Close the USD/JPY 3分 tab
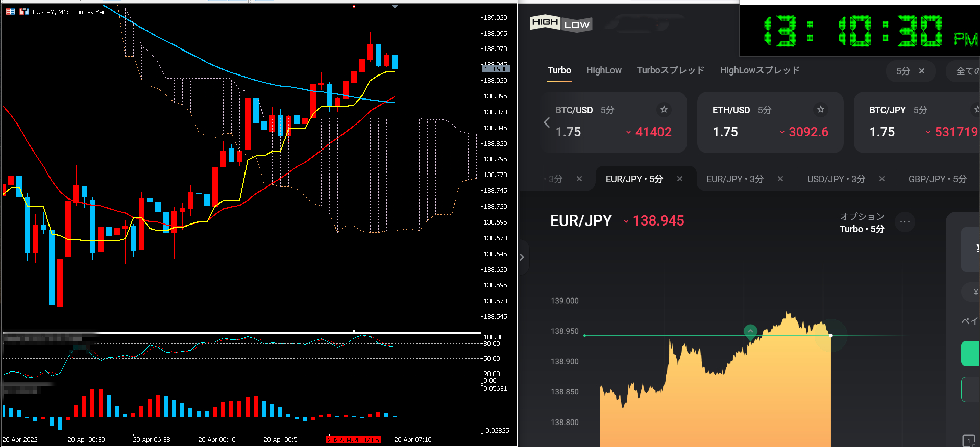This screenshot has width=980, height=447. click(x=881, y=179)
